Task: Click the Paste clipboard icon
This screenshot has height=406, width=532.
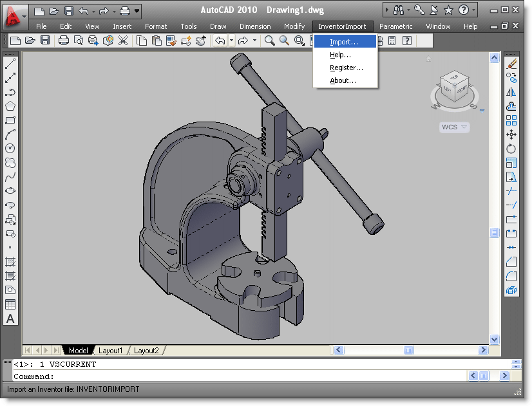Action: 157,41
